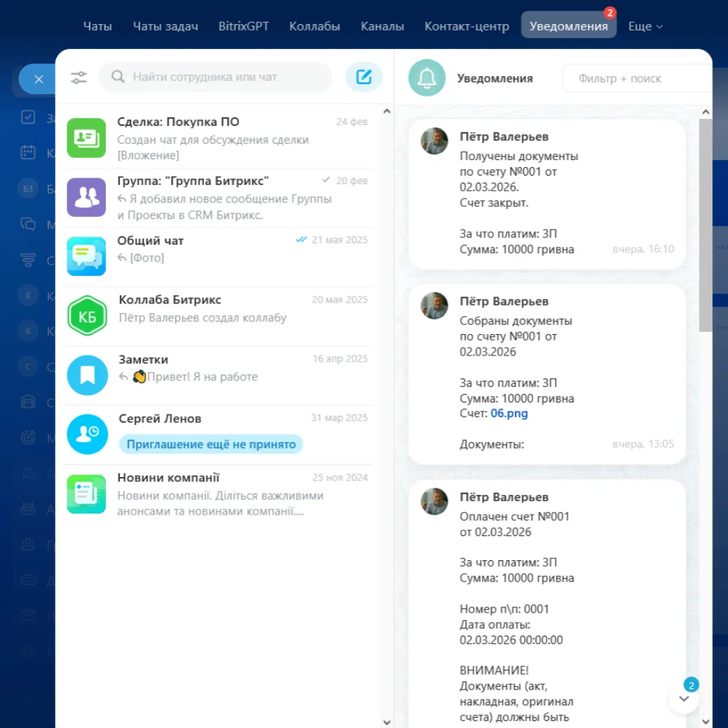The image size is (728, 728).
Task: Open the 'Контакт-центр' section
Action: 466,26
